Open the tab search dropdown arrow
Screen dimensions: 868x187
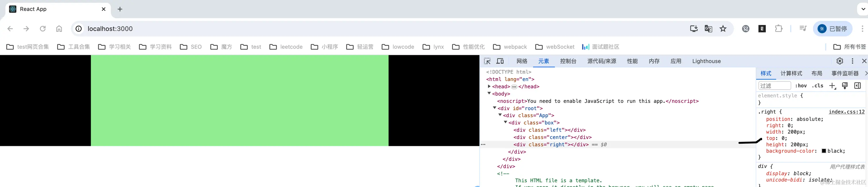point(863,9)
